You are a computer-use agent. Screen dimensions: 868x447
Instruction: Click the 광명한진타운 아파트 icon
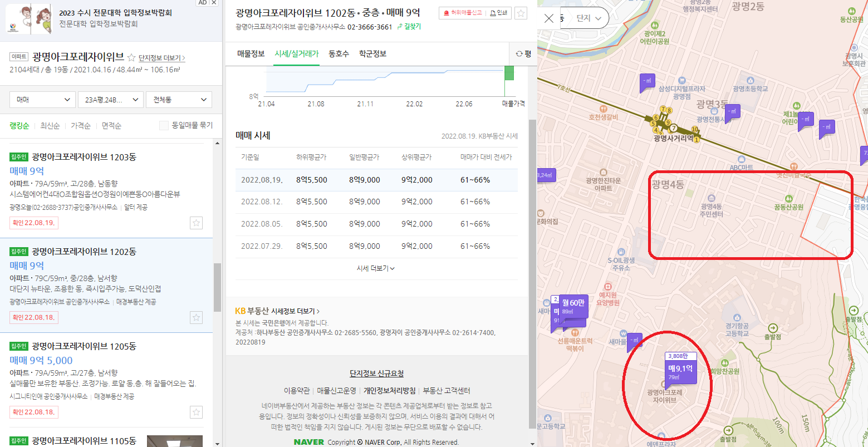603,173
